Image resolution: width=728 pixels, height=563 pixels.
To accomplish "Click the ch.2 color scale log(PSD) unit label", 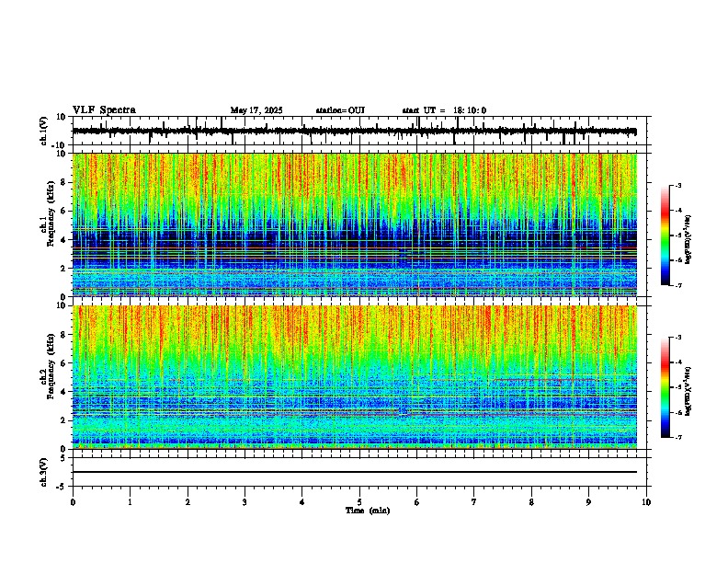I will (688, 391).
